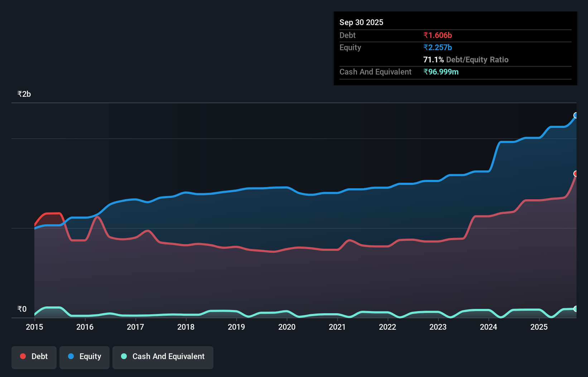Click the ₹2b gridline label on the chart
588x377 pixels.
pyautogui.click(x=24, y=94)
